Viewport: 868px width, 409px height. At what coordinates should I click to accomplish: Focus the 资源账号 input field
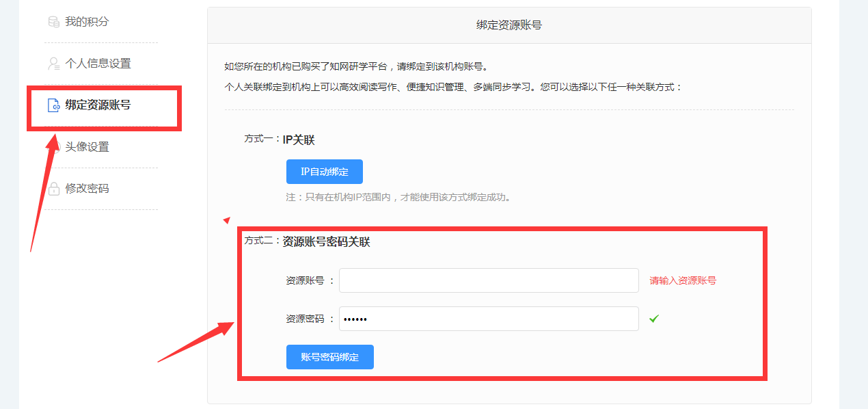point(489,280)
